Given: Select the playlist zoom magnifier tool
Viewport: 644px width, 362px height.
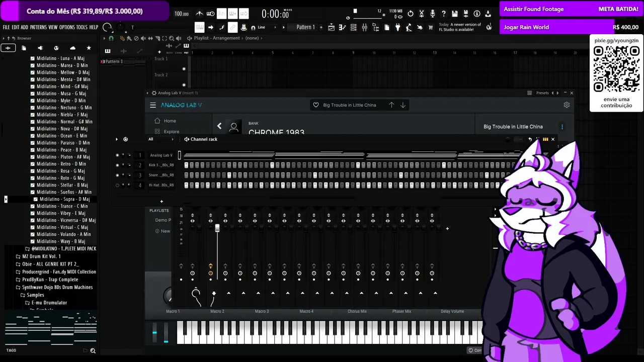Looking at the screenshot, I should tap(172, 38).
